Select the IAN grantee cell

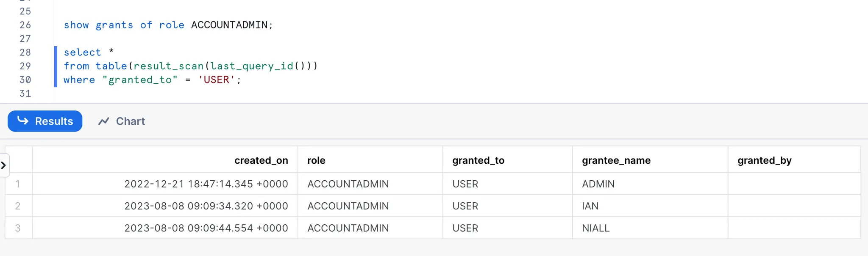(x=650, y=206)
